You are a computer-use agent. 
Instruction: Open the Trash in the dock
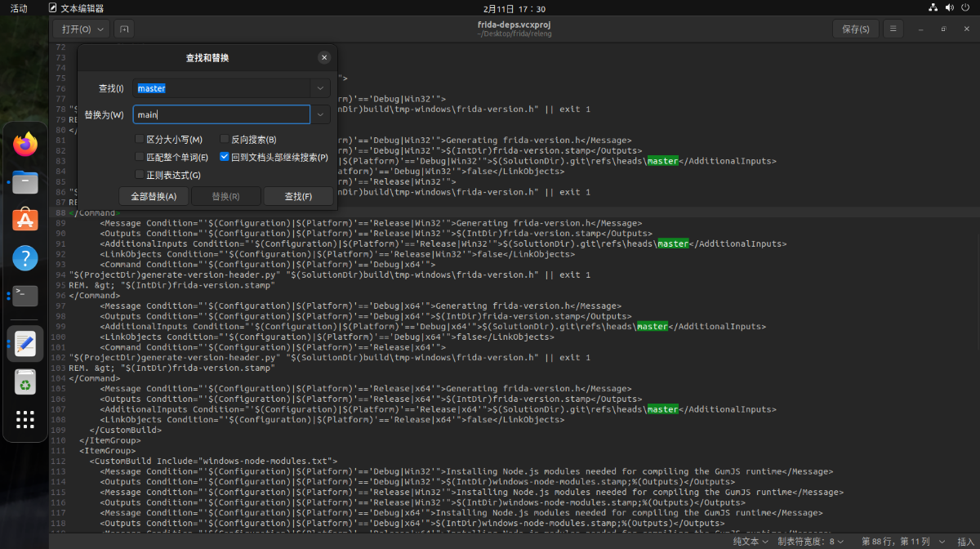click(25, 382)
